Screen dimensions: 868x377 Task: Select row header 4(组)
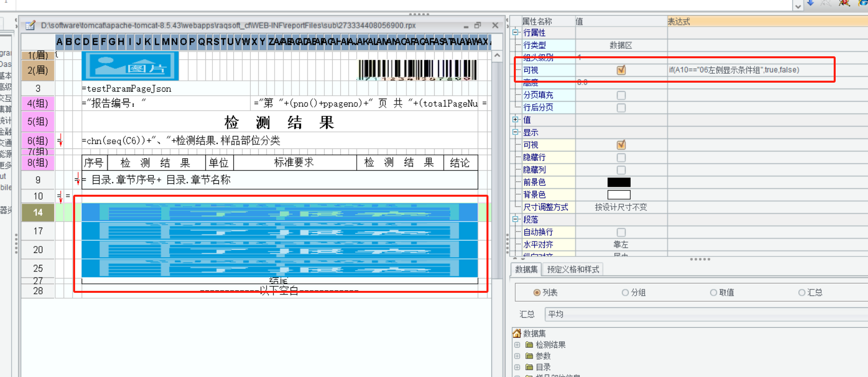[38, 104]
